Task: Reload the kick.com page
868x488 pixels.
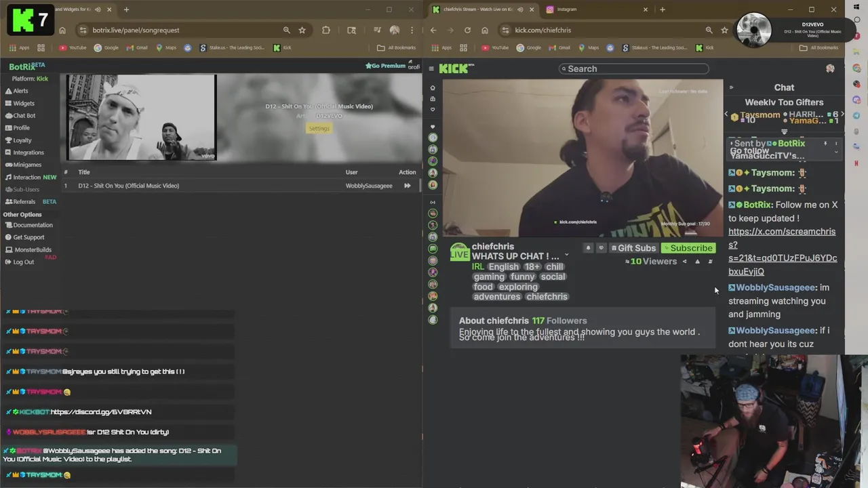Action: pyautogui.click(x=467, y=30)
